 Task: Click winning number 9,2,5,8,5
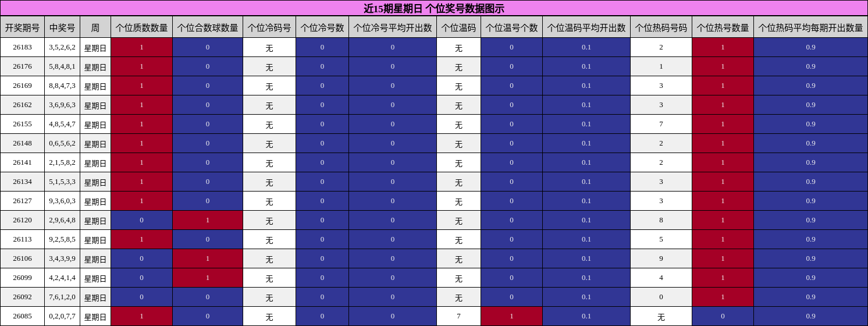(62, 239)
